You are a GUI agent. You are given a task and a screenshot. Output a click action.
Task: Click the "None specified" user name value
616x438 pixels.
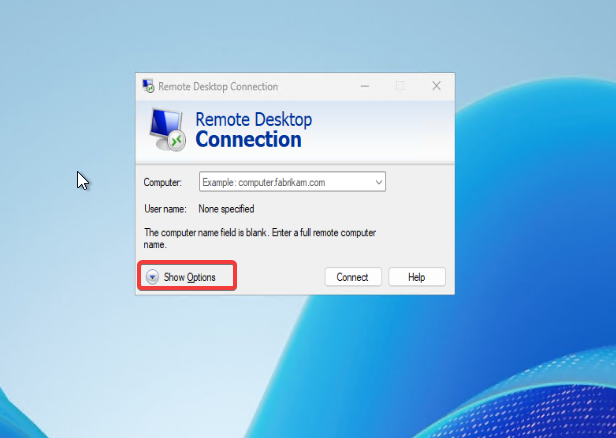tap(226, 209)
